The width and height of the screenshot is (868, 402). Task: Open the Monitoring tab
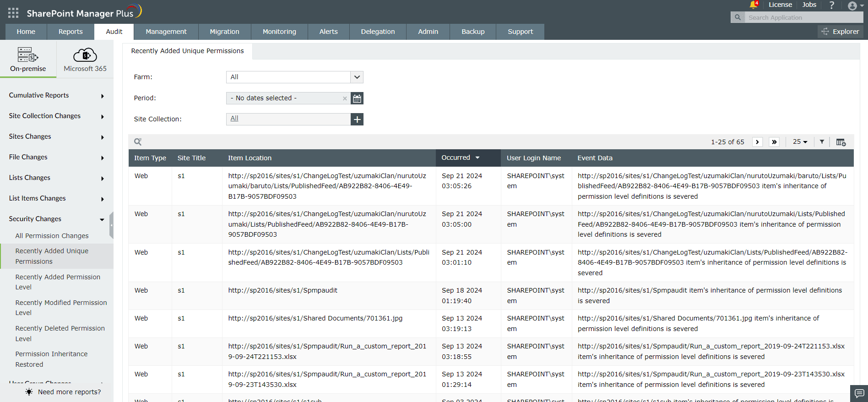[279, 32]
